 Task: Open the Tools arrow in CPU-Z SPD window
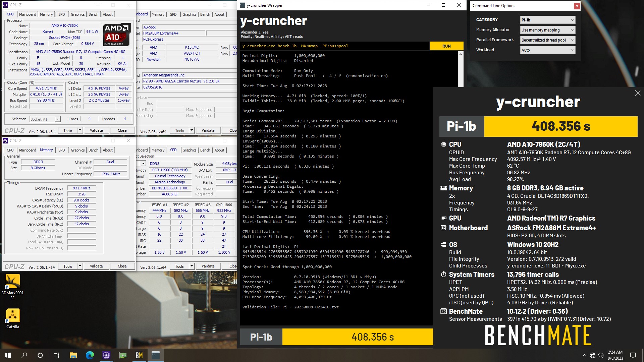tap(192, 266)
